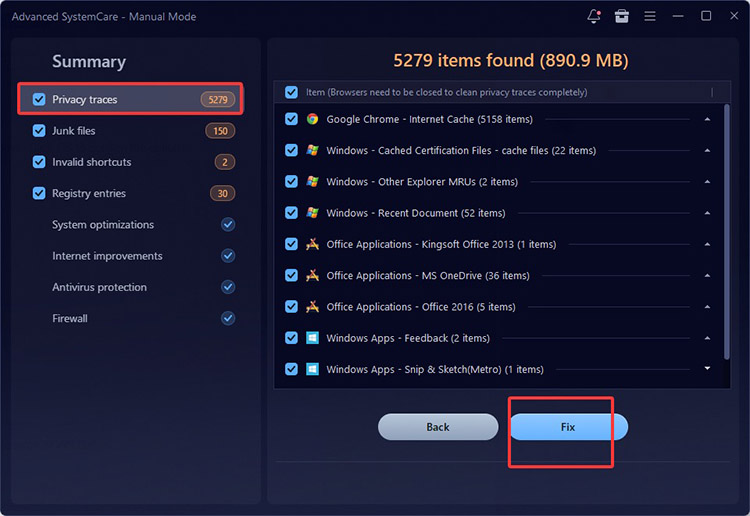
Task: Click Windows Apps icon beside Snip & Sketch
Action: 312,369
